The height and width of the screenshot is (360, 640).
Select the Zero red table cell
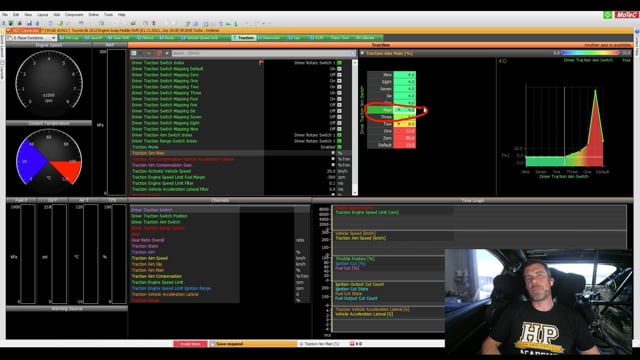point(404,138)
